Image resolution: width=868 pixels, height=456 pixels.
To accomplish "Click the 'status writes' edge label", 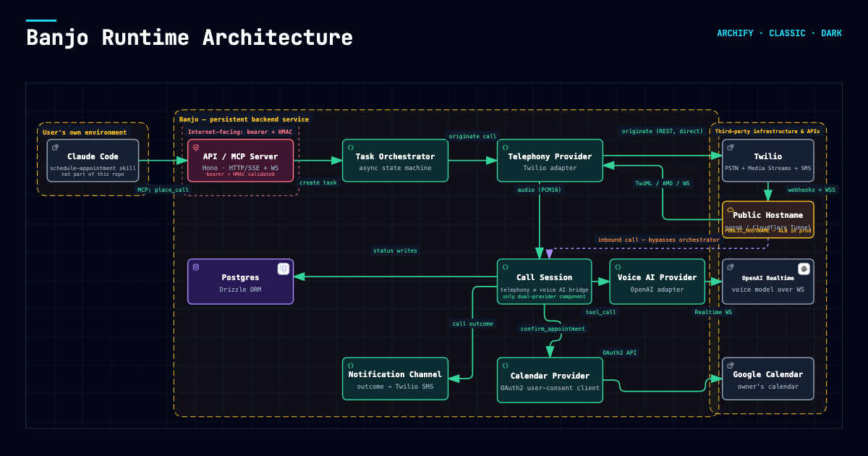I will [395, 250].
